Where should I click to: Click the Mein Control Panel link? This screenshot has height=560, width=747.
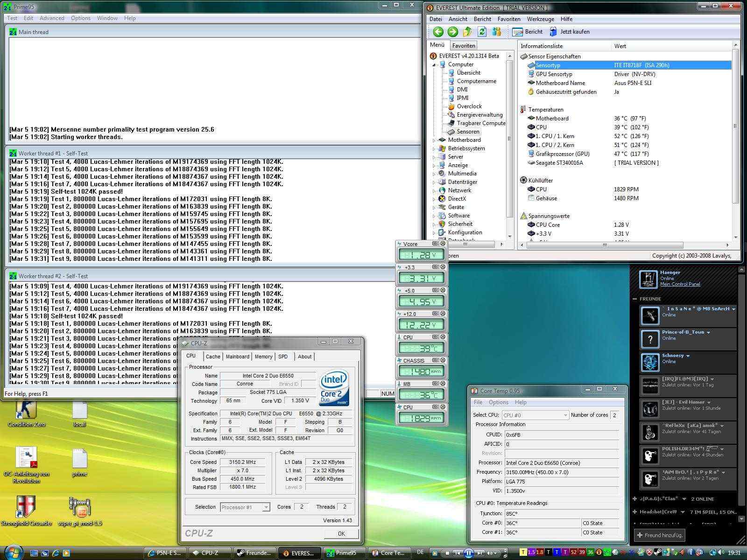click(x=680, y=284)
